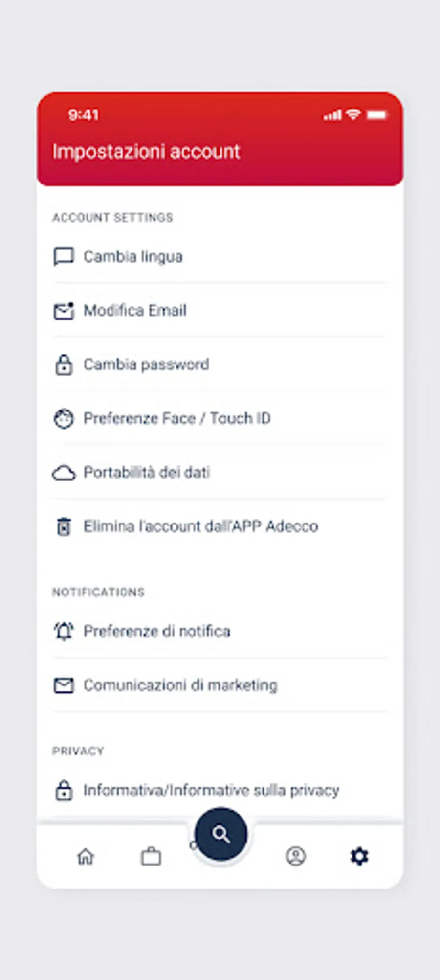Switch to the profile tab
The height and width of the screenshot is (980, 440).
pos(295,856)
